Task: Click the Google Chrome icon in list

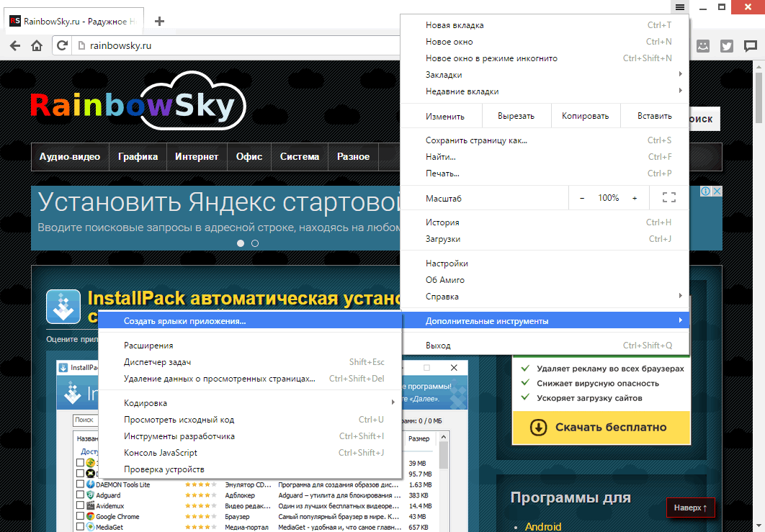Action: 90,516
